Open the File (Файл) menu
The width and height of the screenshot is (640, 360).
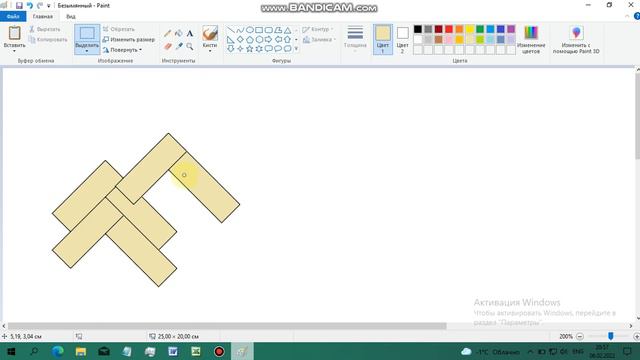[13, 16]
